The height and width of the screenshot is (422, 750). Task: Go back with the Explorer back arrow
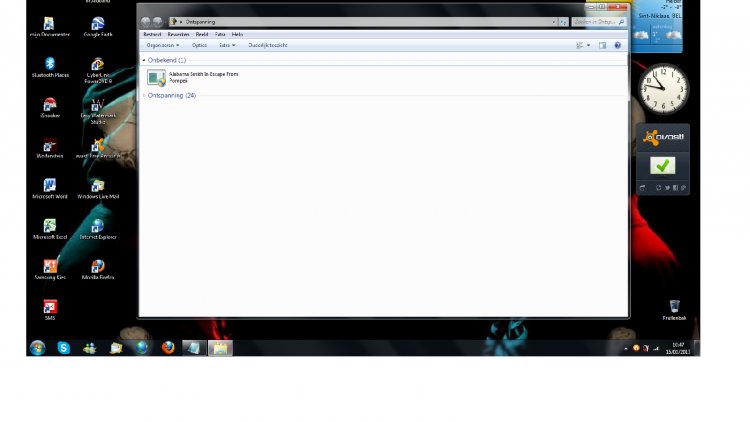(145, 22)
